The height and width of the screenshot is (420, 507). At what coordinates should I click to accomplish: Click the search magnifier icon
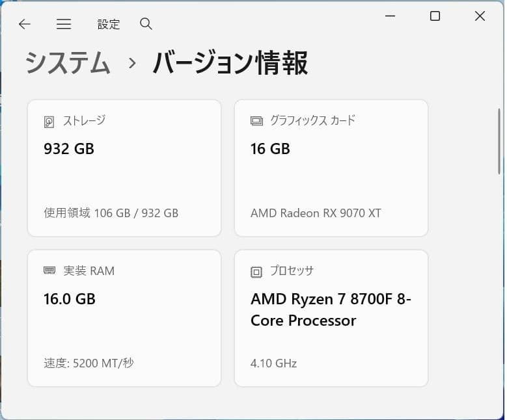pos(146,24)
